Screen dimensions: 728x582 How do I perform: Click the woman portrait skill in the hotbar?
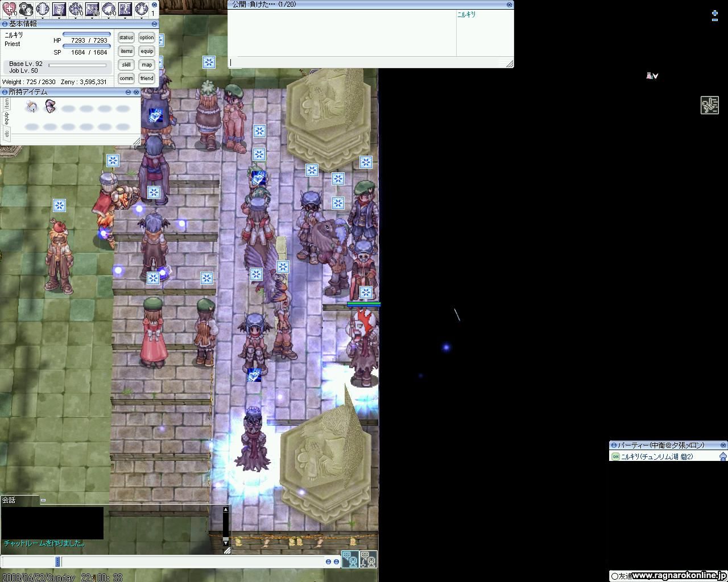pos(59,8)
